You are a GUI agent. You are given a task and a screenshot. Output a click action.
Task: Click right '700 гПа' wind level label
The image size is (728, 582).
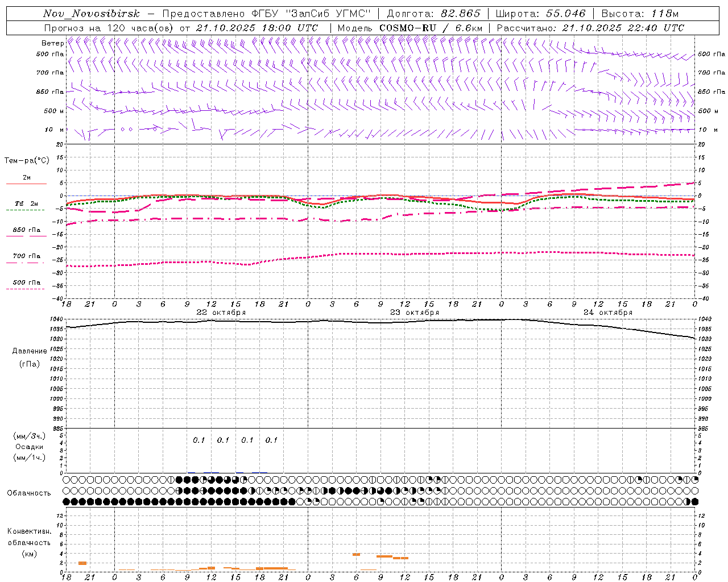[712, 73]
